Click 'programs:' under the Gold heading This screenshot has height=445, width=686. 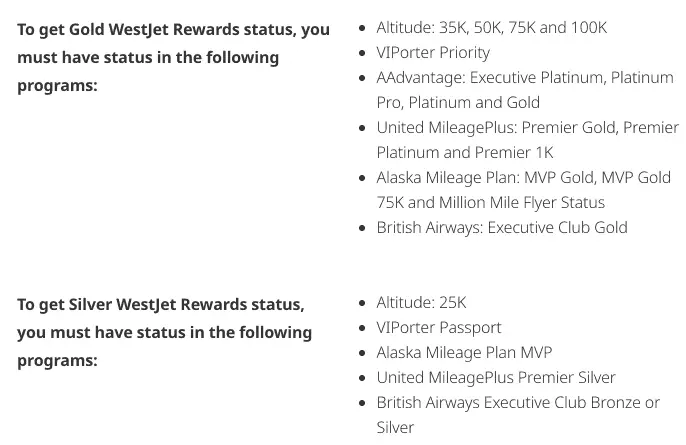57,86
